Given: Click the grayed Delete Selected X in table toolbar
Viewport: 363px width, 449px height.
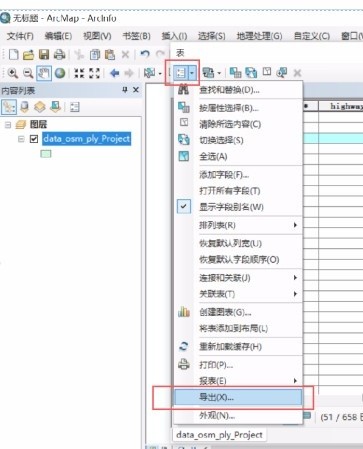Looking at the screenshot, I should coord(297,73).
